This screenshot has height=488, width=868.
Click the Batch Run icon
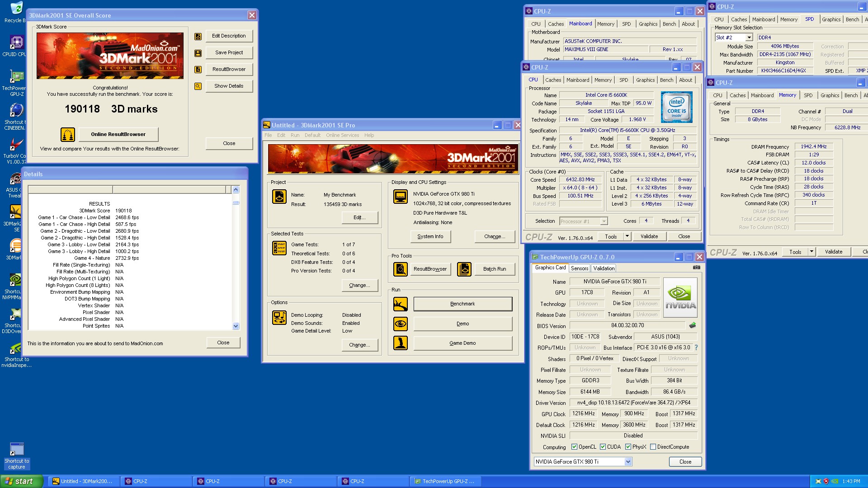coord(464,269)
